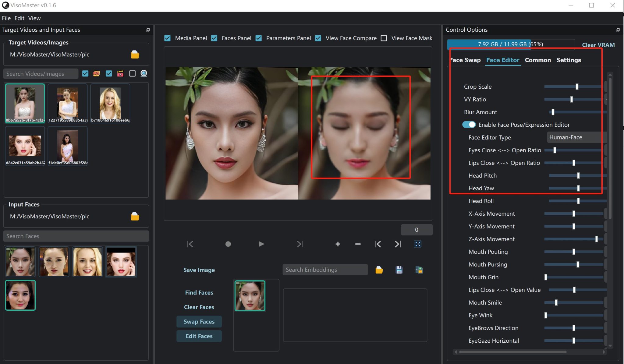Image resolution: width=624 pixels, height=364 pixels.
Task: Click the add marker plus icon
Action: coord(338,244)
